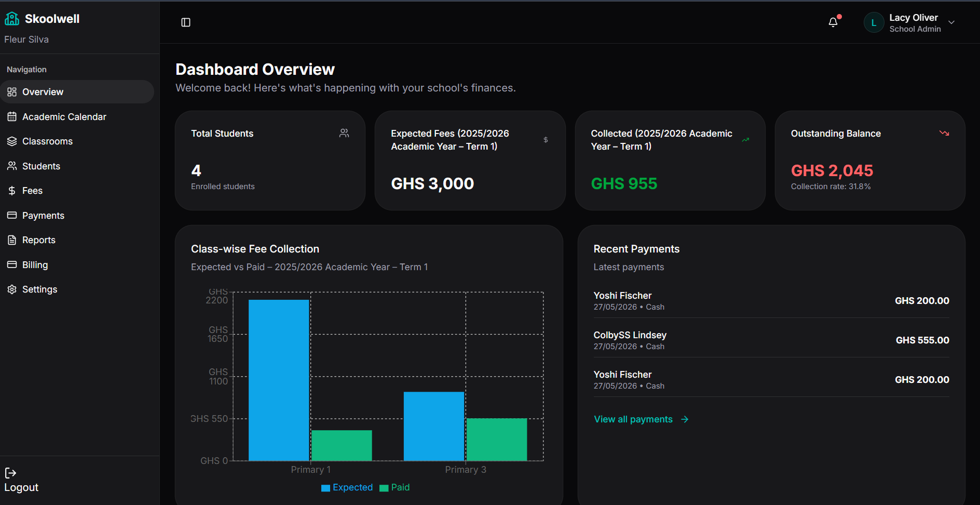Open Settings from the sidebar

tap(77, 289)
